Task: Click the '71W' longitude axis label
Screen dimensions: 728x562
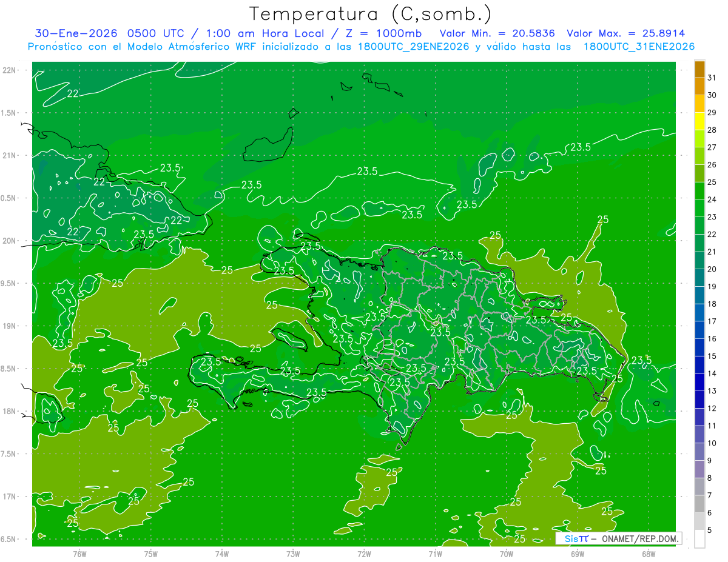Action: click(x=435, y=554)
